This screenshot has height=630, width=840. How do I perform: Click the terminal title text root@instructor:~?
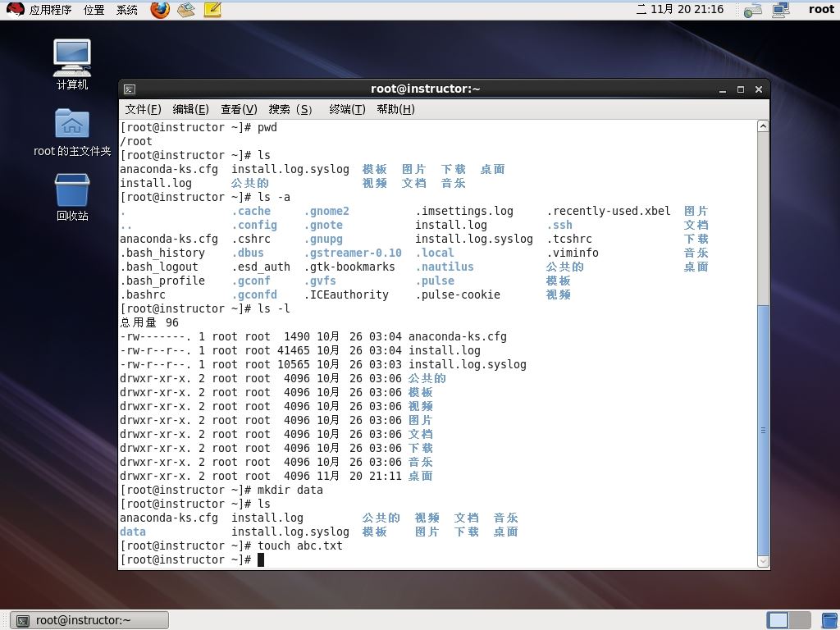[426, 89]
